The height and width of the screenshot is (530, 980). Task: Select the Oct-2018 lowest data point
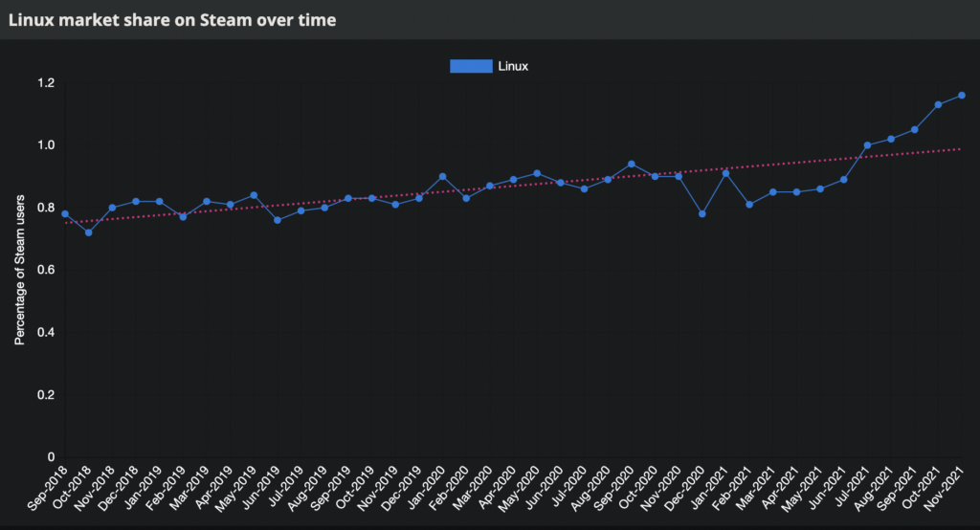click(89, 232)
